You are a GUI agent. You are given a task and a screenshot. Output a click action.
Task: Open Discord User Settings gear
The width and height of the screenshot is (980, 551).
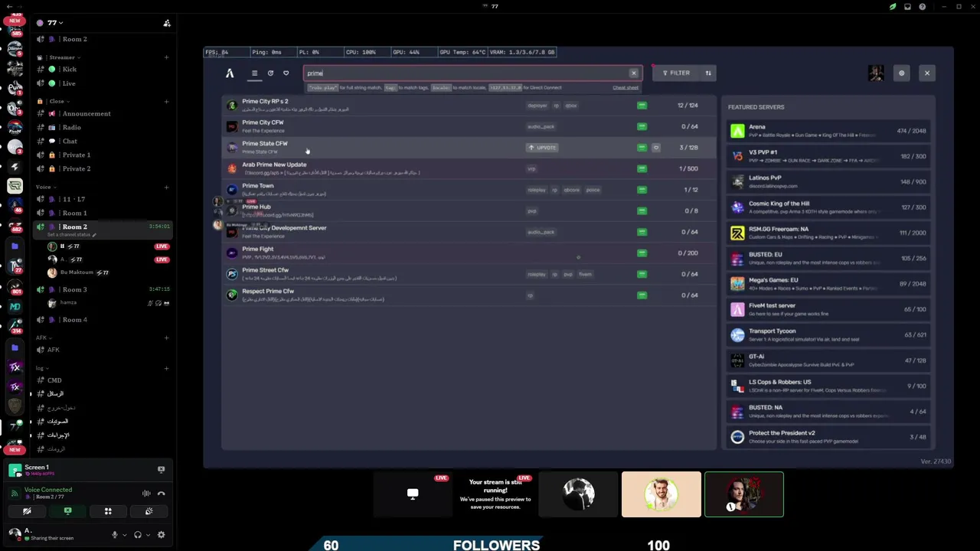pyautogui.click(x=161, y=535)
